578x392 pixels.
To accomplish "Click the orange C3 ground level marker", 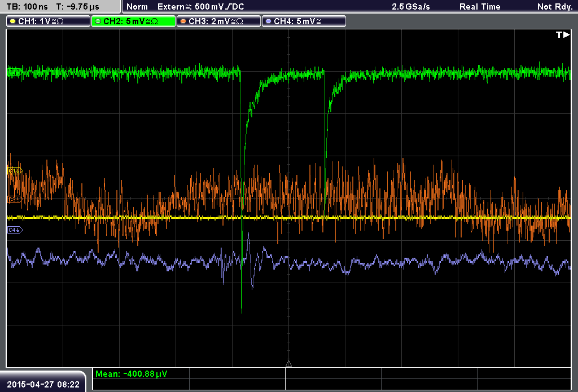I will 15,199.
